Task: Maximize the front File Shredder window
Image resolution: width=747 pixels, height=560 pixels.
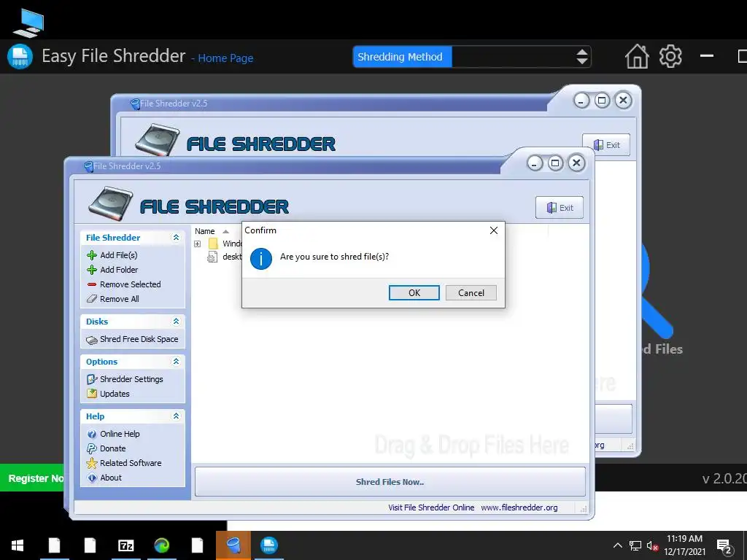Action: coord(555,163)
